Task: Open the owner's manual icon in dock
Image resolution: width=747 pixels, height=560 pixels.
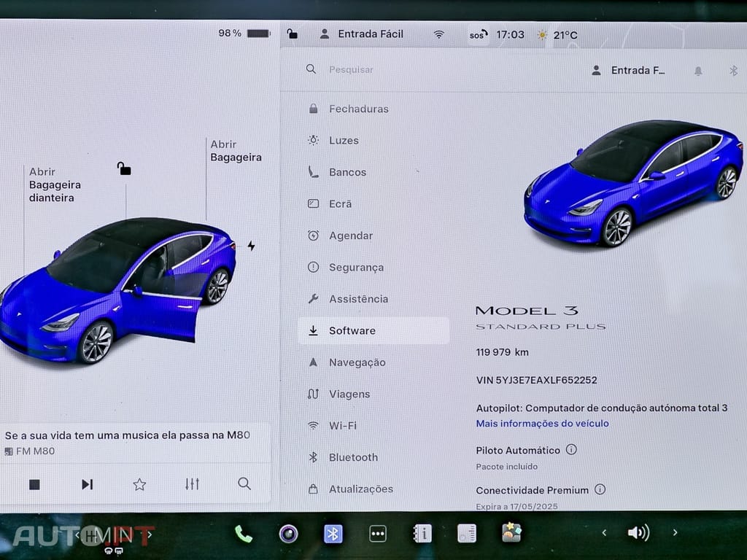Action: pyautogui.click(x=422, y=534)
